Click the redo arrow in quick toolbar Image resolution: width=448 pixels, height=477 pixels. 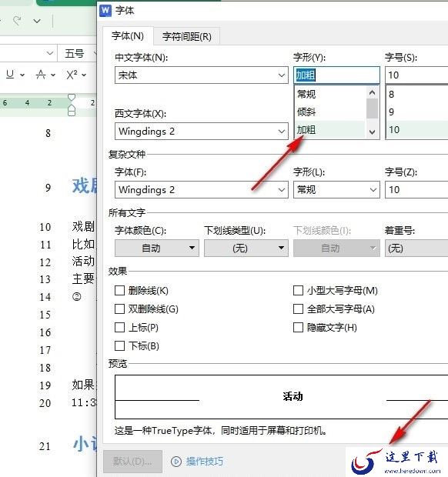pos(18,21)
